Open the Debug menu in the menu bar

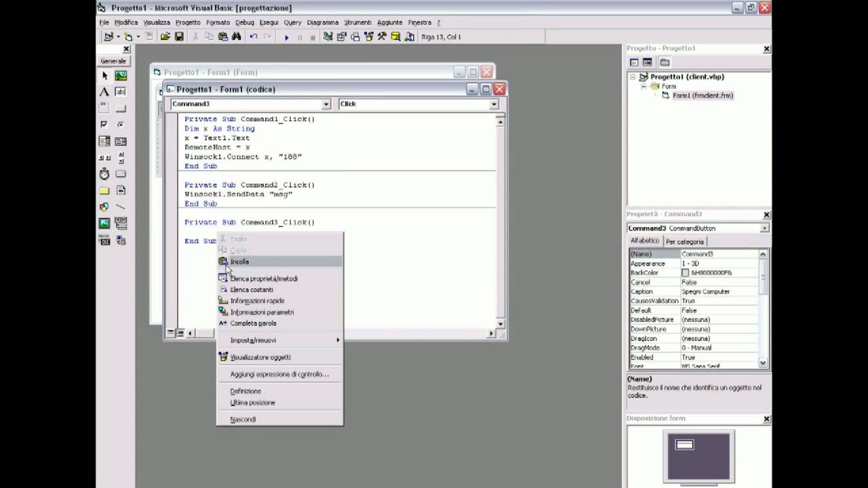(x=244, y=22)
